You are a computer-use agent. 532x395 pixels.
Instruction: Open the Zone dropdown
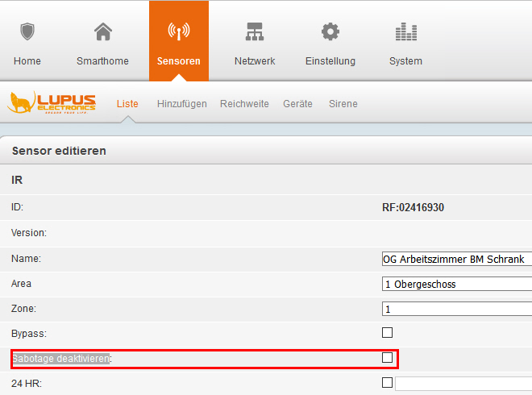point(456,309)
